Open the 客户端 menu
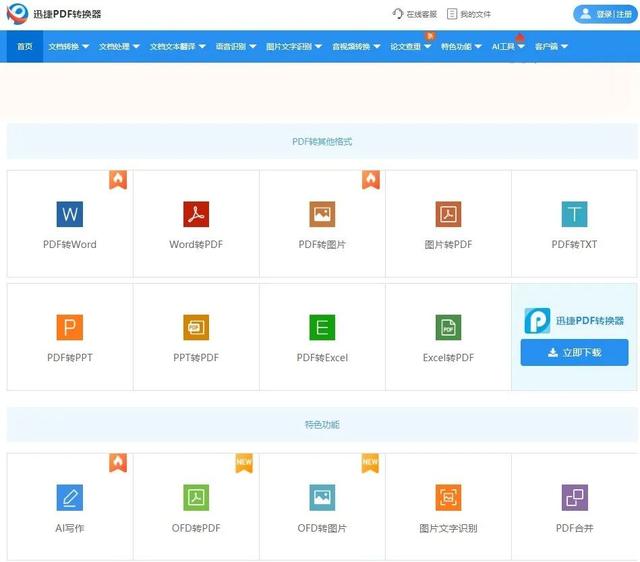640x562 pixels. [551, 47]
